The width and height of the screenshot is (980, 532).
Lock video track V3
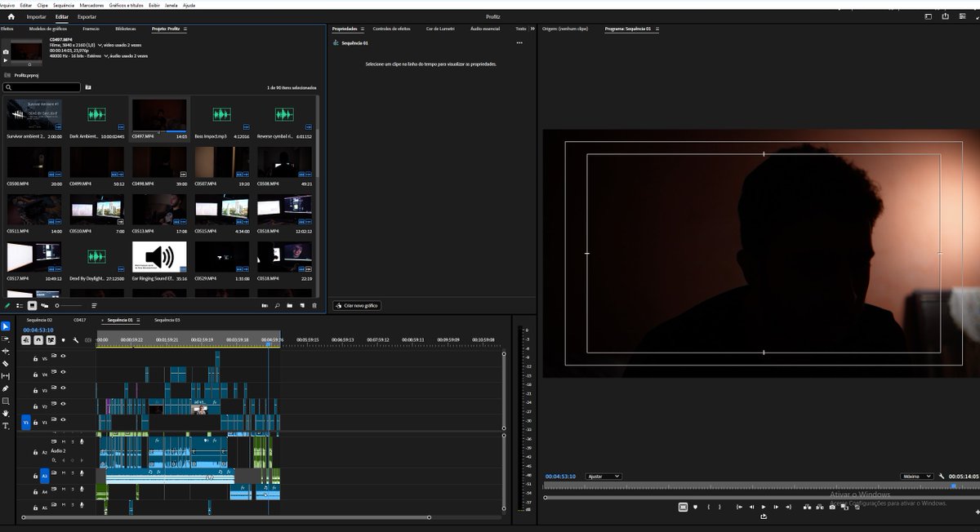point(35,391)
